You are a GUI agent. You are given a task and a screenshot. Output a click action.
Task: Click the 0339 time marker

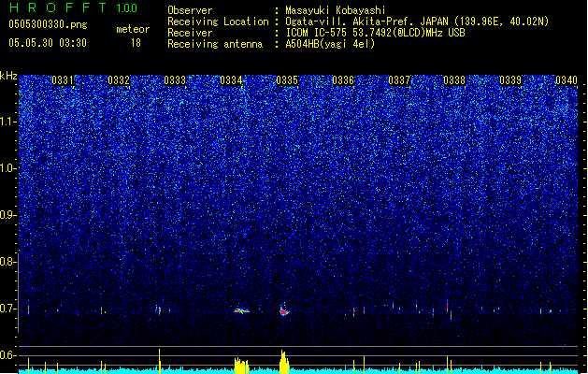click(x=510, y=80)
